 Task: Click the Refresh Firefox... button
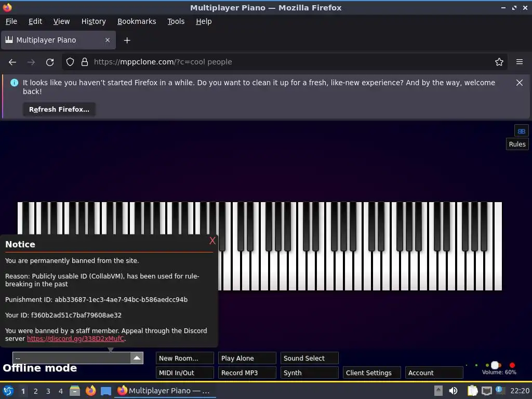pos(59,109)
